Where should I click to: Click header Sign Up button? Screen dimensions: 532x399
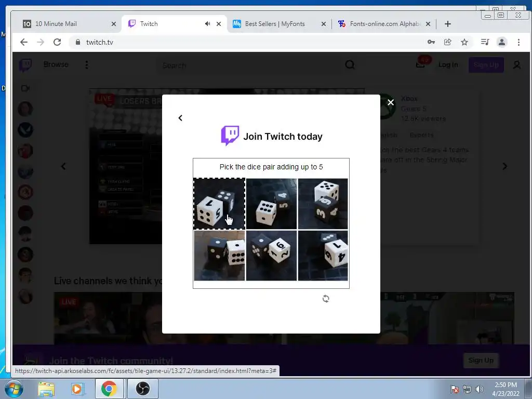tap(486, 65)
